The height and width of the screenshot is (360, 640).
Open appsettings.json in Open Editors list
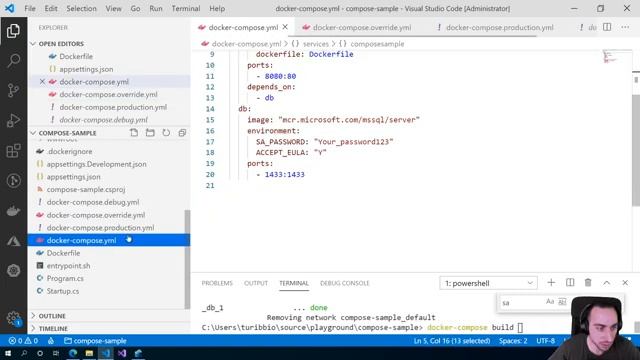point(86,69)
